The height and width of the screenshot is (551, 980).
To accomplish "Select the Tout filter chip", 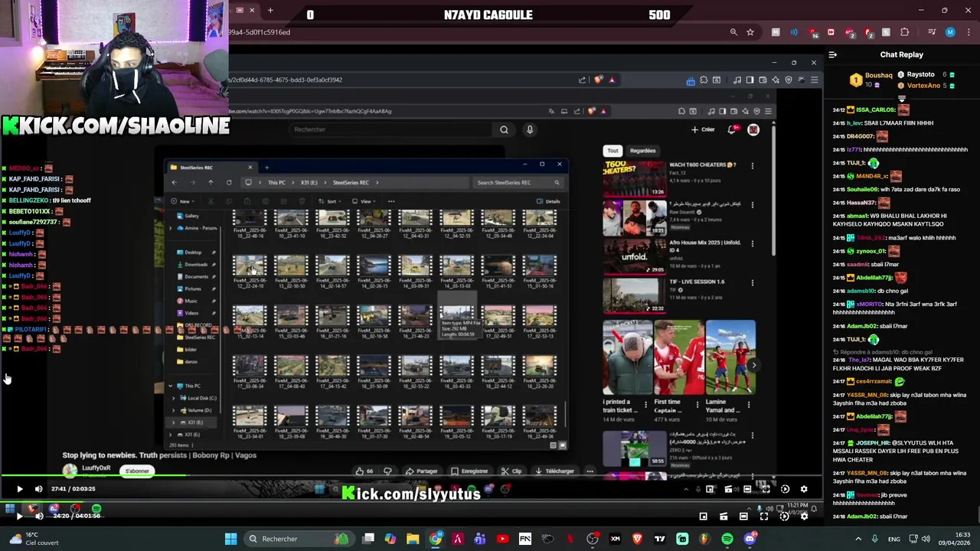I will click(x=612, y=151).
